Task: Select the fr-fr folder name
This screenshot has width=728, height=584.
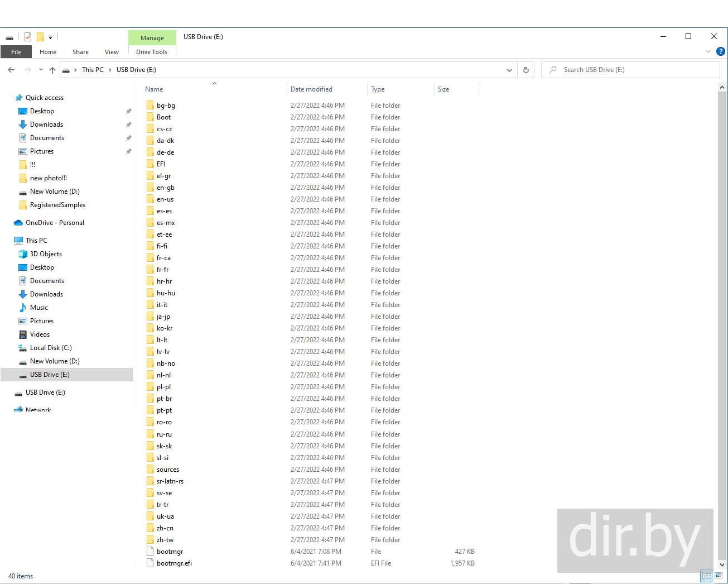Action: [x=162, y=270]
